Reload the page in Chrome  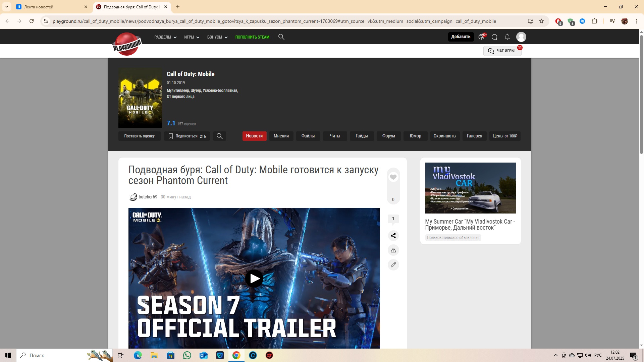pyautogui.click(x=32, y=21)
